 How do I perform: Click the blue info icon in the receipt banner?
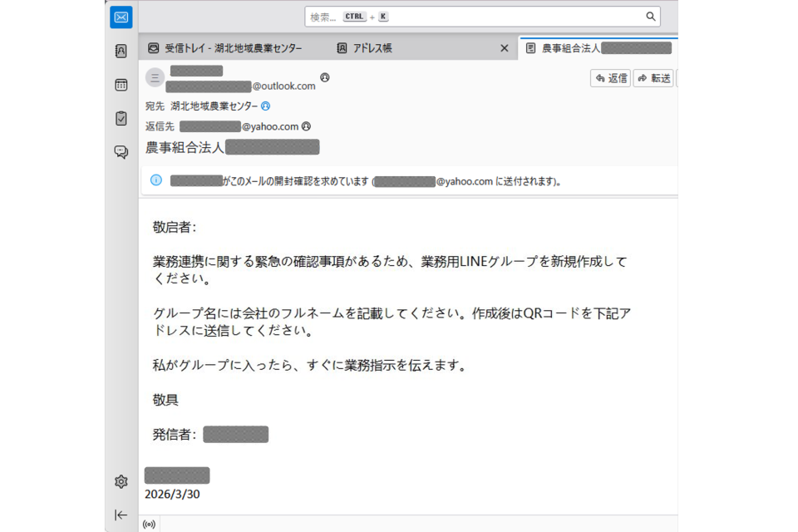pyautogui.click(x=155, y=180)
